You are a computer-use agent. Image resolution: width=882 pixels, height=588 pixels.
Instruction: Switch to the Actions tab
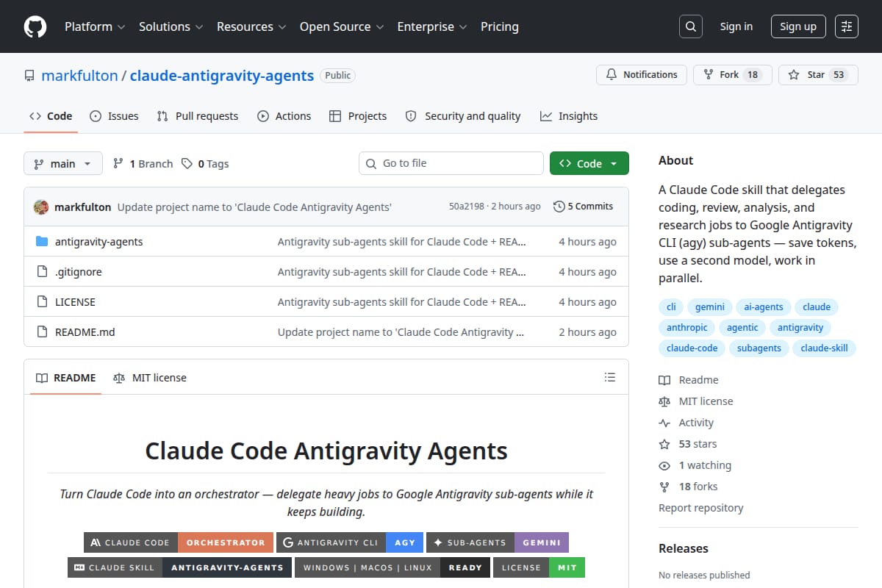(x=284, y=116)
